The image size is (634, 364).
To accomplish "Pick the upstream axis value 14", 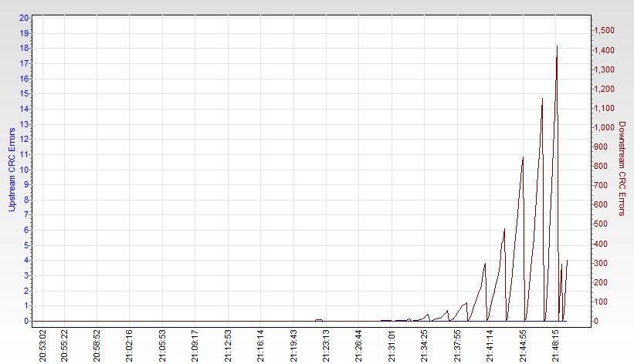I will point(24,109).
